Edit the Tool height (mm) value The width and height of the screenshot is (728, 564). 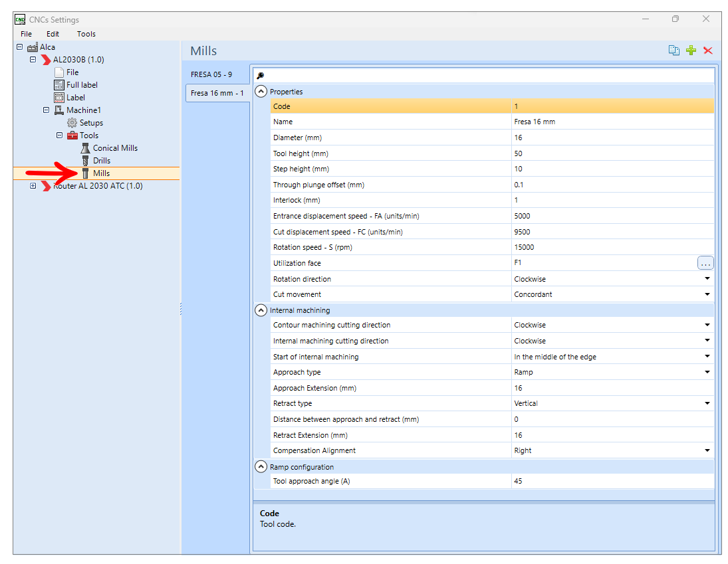point(612,153)
